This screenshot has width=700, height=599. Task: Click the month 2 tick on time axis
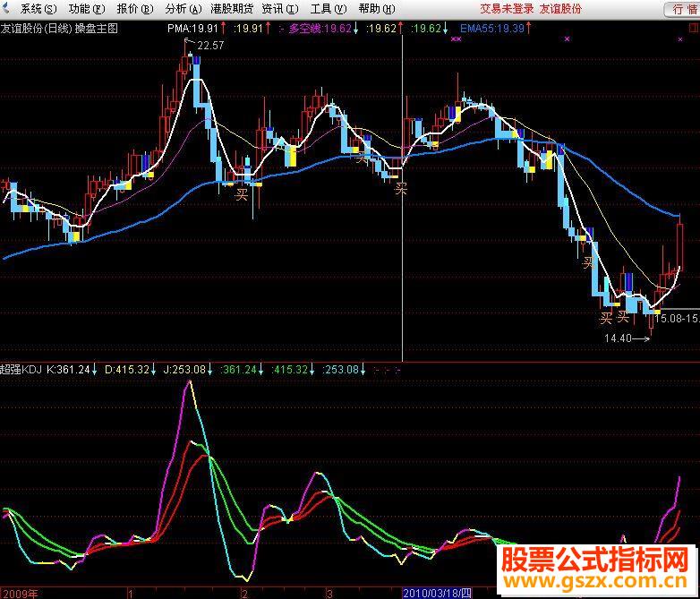pyautogui.click(x=244, y=594)
